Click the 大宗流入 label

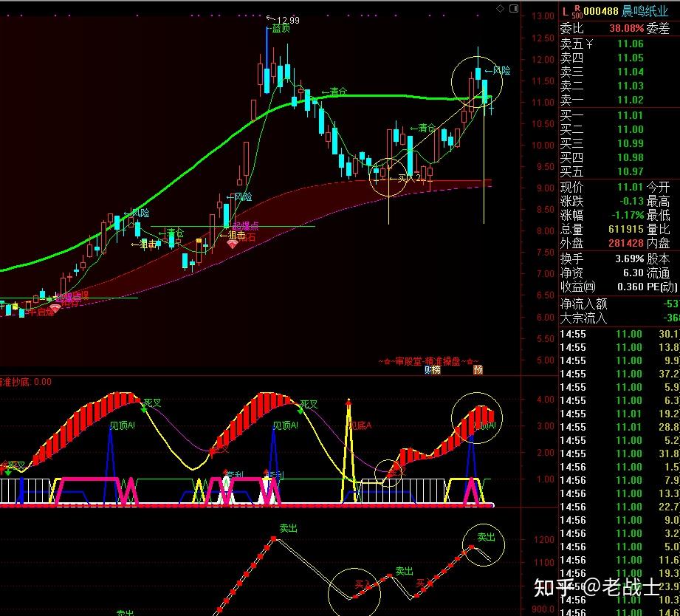[x=583, y=318]
